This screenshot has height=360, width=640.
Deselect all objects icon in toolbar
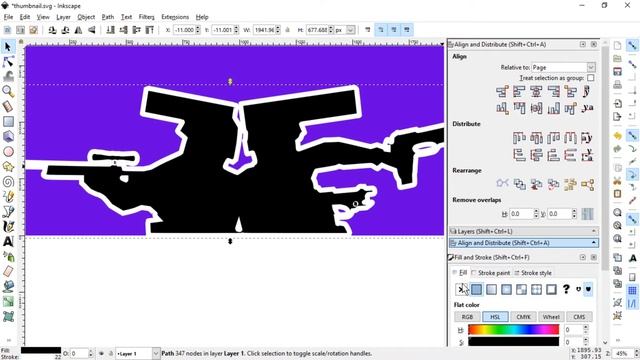coord(33,30)
